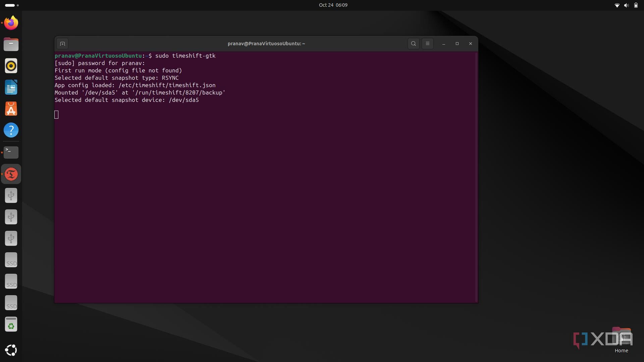Open the Help icon in the dock
Screen dimensions: 644x362
[x=11, y=130]
